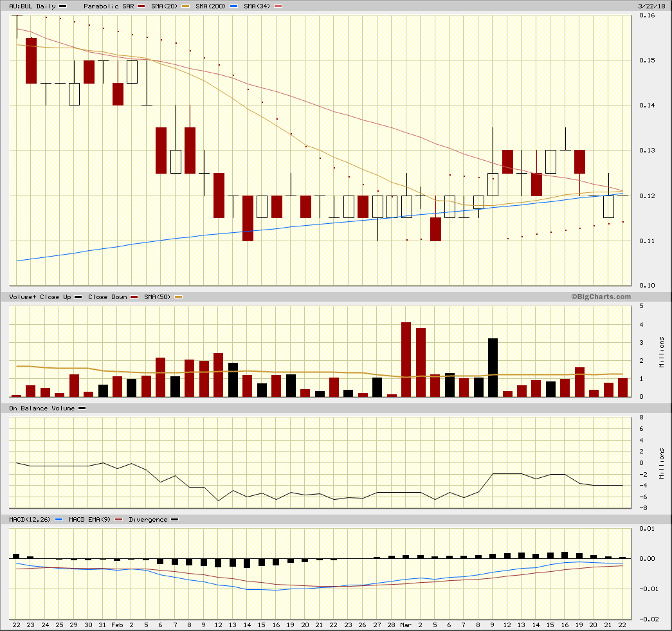672x631 pixels.
Task: Click the 3/22/18 date label
Action: [651, 6]
